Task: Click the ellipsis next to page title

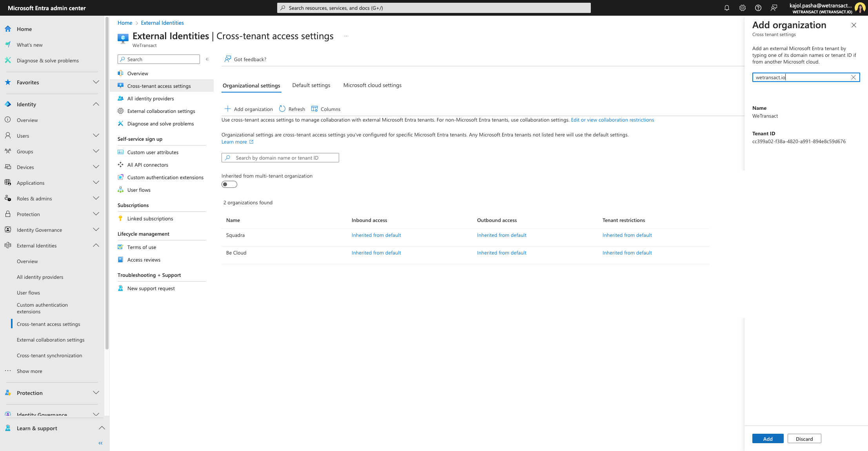Action: pyautogui.click(x=346, y=36)
